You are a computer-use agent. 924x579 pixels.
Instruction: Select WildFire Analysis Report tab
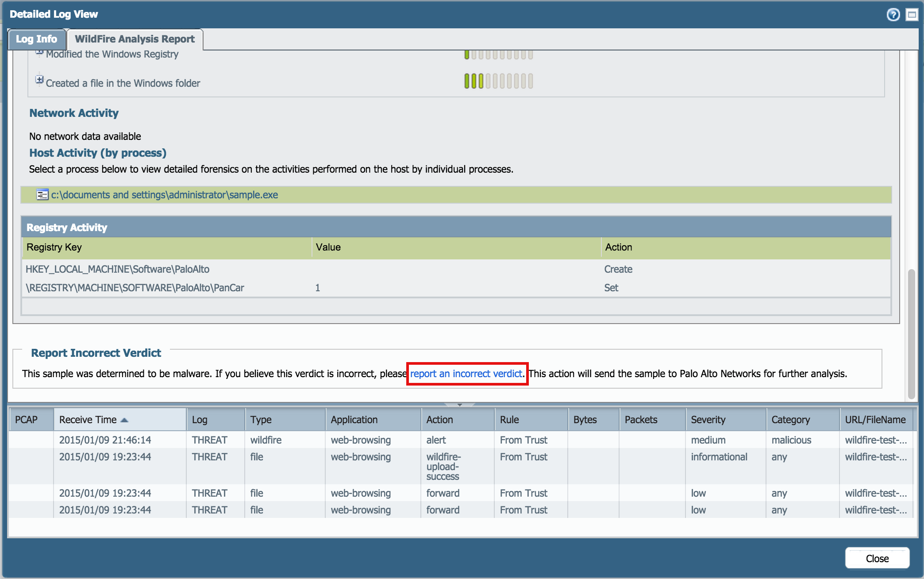135,39
